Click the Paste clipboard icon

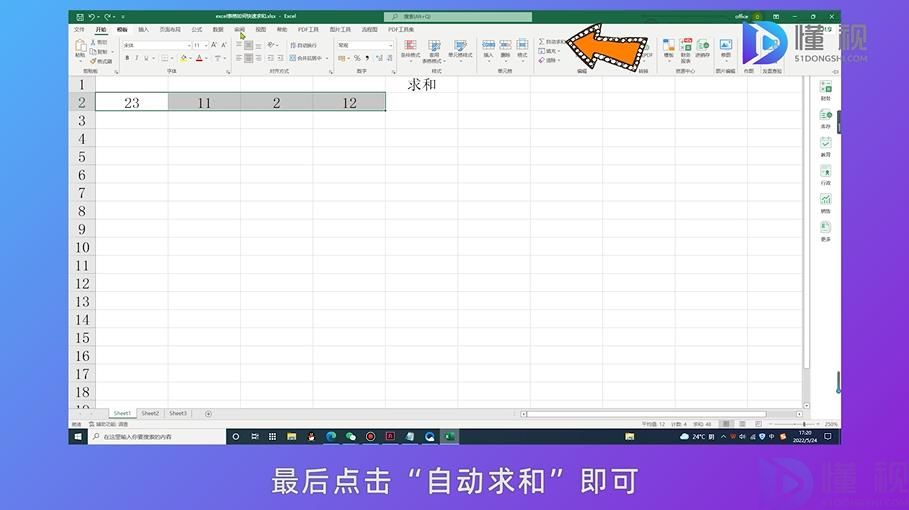click(81, 46)
